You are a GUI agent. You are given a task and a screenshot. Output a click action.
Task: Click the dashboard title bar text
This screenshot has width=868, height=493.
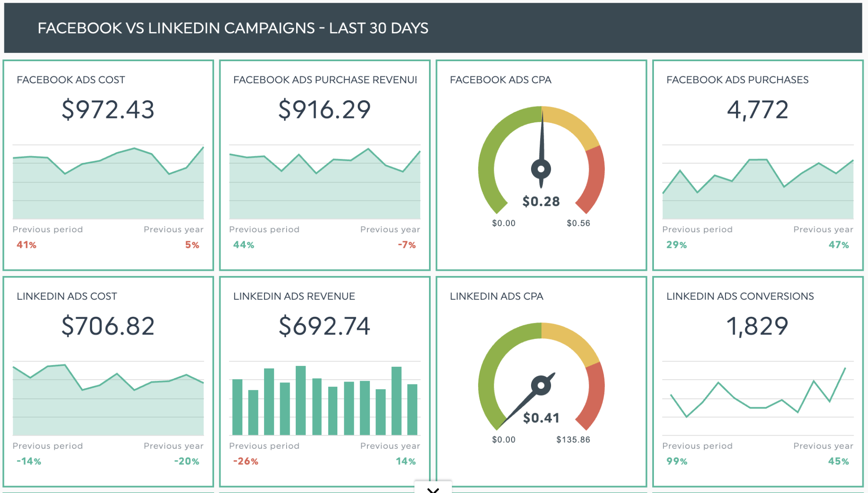pos(233,28)
